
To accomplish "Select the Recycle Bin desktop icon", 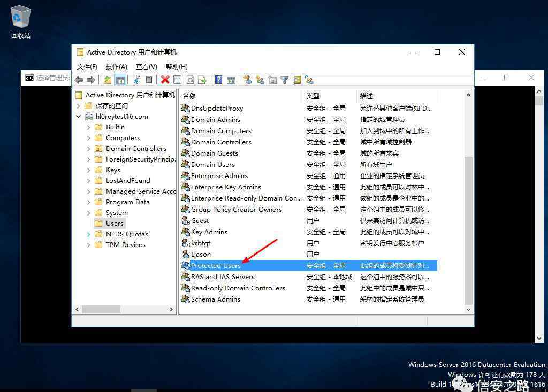I will coord(21,22).
